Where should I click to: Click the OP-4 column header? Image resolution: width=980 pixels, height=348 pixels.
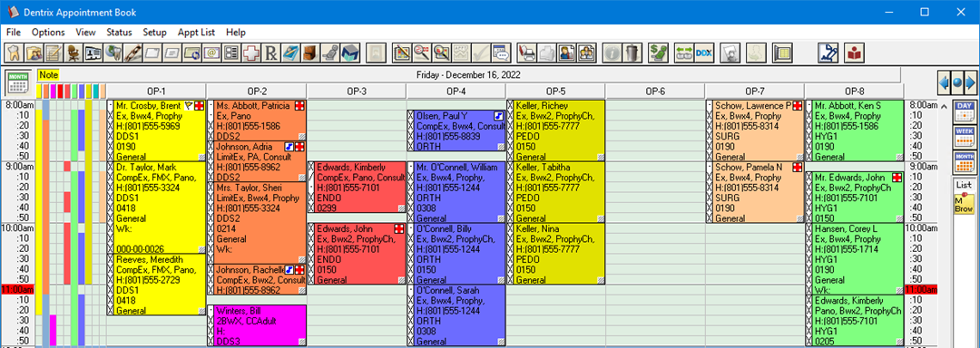[x=456, y=91]
